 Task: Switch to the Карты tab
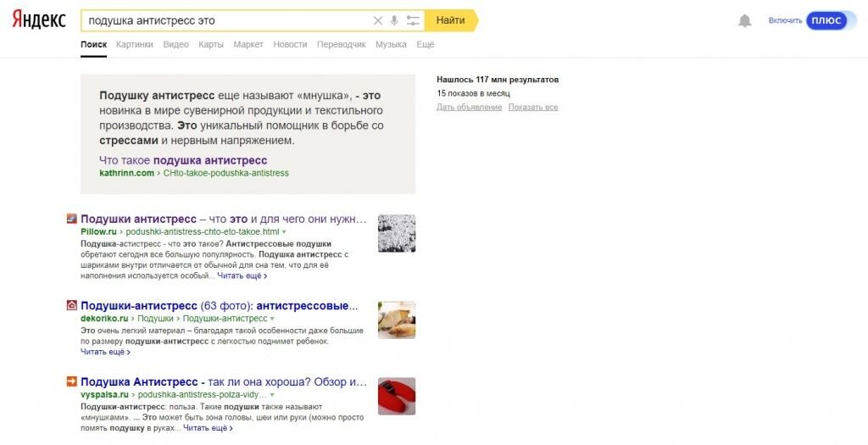[211, 44]
